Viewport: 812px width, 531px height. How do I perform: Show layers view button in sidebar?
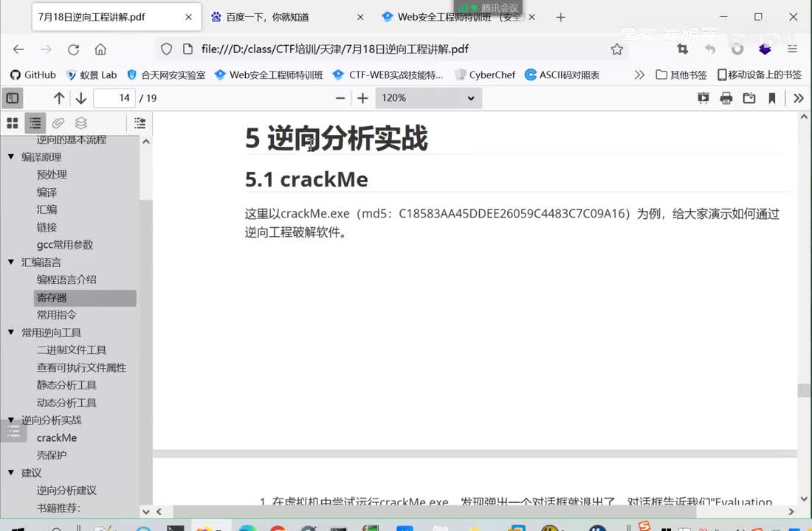coord(80,122)
